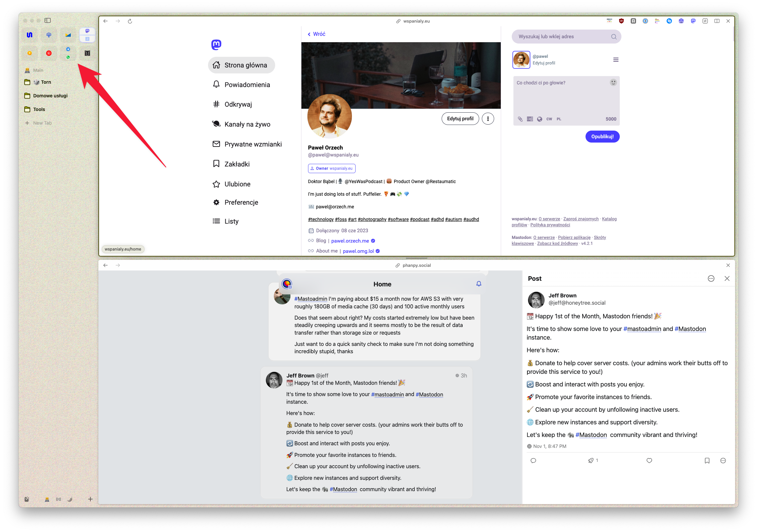The height and width of the screenshot is (532, 757).
Task: Open phanpy notifications bell
Action: tap(479, 284)
